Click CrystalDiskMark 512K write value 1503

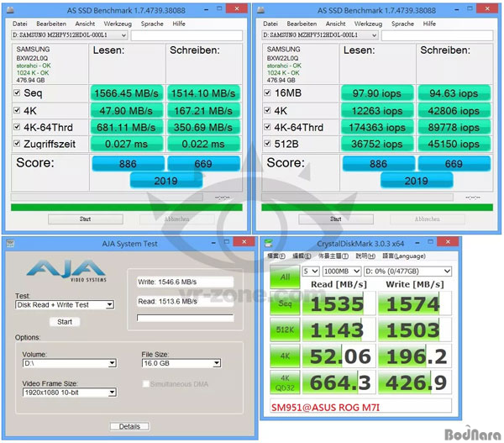415,330
